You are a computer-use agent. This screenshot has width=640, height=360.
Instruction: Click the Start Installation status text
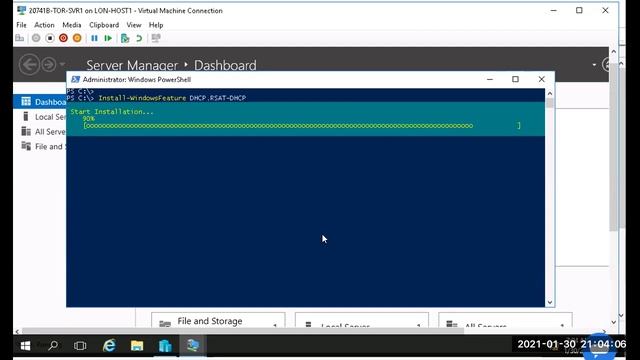[112, 111]
